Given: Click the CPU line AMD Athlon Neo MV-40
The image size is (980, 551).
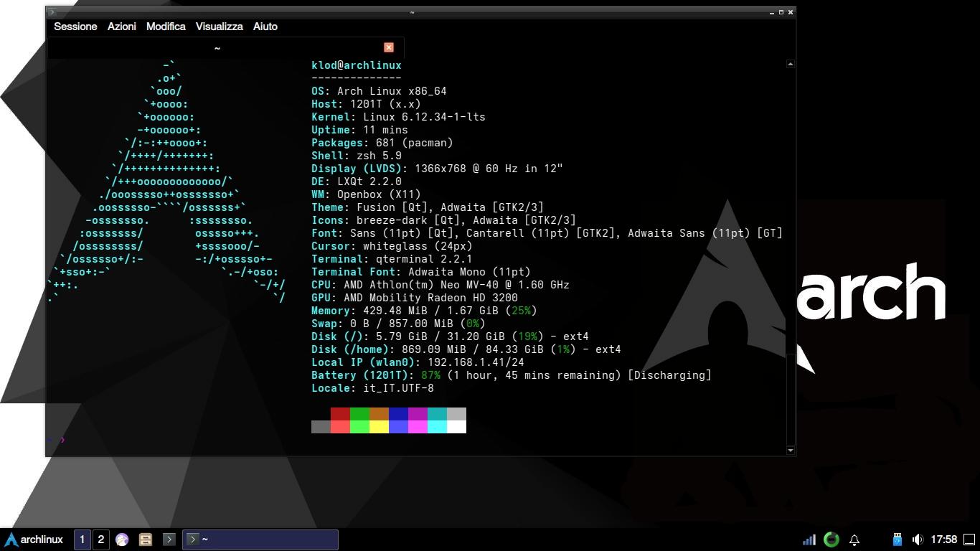Looking at the screenshot, I should coord(440,285).
